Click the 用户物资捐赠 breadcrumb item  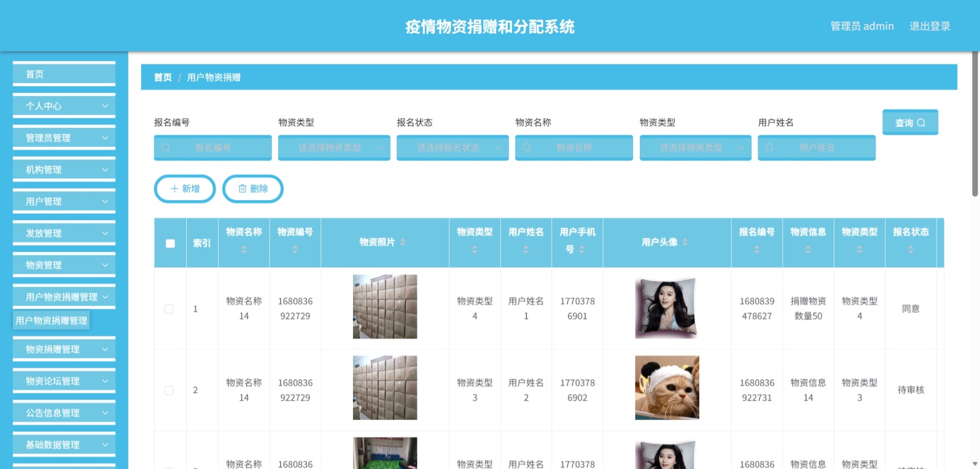(213, 77)
